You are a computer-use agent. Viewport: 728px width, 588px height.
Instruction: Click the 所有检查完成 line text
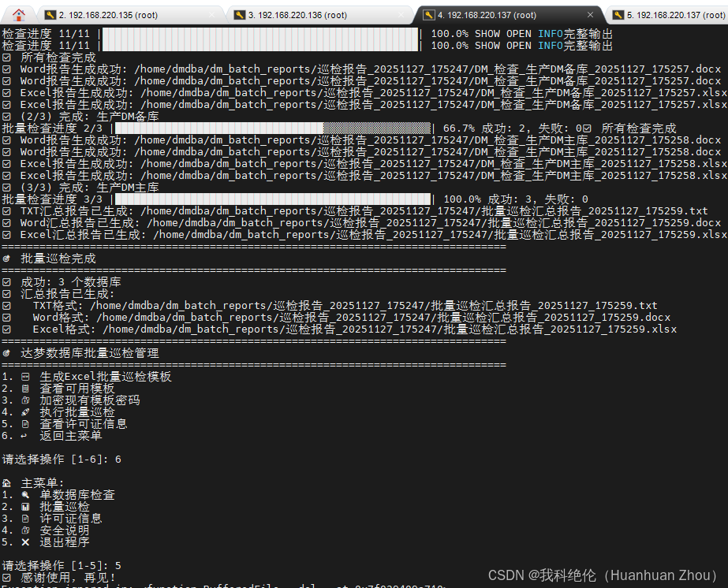pos(58,58)
